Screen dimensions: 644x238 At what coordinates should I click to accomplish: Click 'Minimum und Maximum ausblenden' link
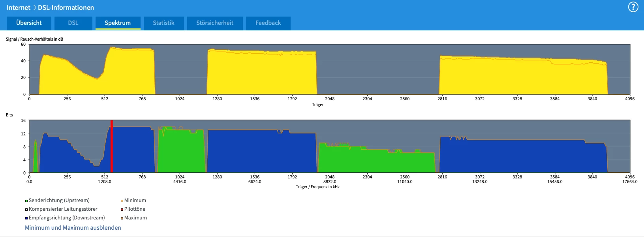[73, 228]
